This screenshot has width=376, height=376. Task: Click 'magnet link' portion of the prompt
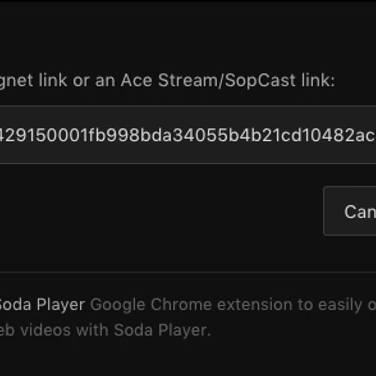[x=33, y=81]
